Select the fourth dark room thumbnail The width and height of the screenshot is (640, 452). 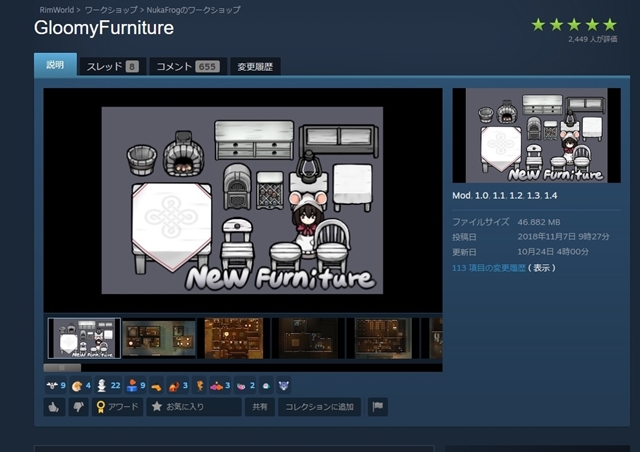coord(308,338)
